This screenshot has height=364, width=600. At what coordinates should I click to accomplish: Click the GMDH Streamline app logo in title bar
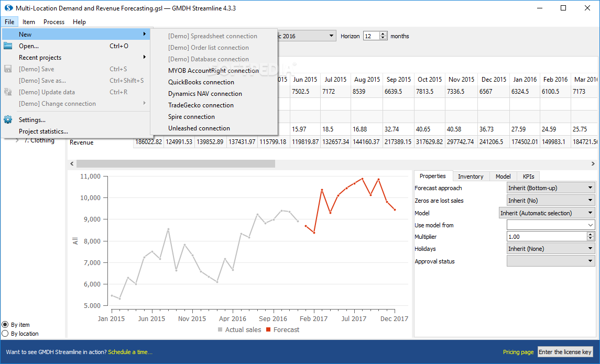(8, 8)
